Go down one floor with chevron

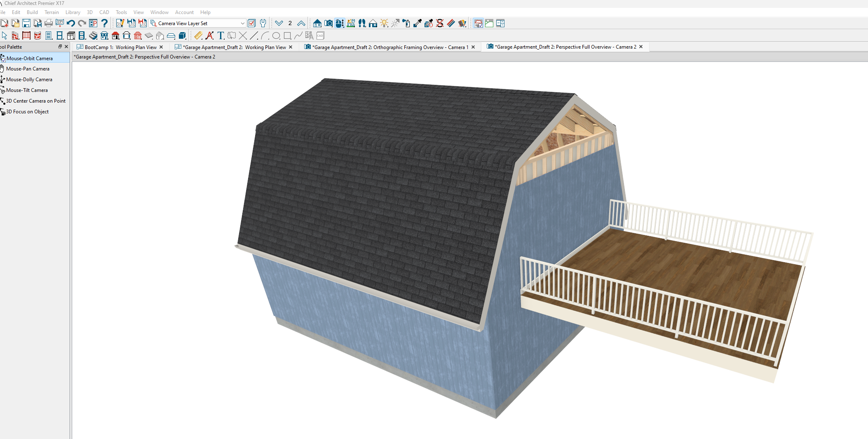pyautogui.click(x=279, y=23)
